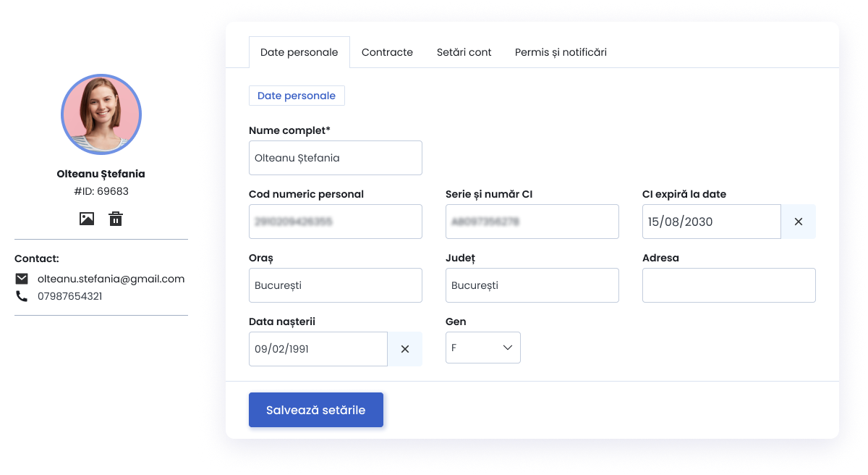Select the Date personale top tab
Screen dimensions: 868x475
tap(299, 52)
